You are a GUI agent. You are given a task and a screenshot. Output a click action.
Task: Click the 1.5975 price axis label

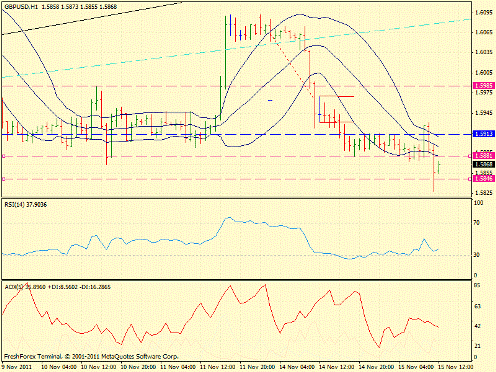(484, 93)
